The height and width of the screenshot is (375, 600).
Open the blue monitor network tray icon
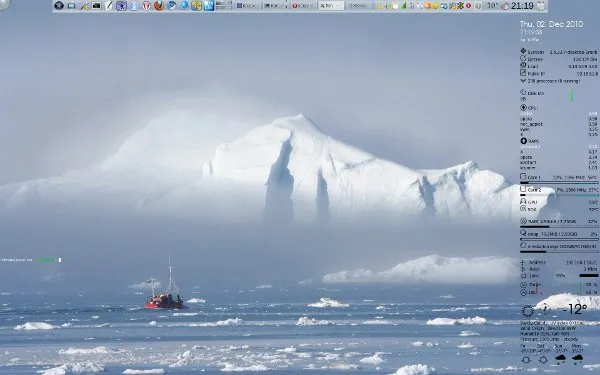point(444,6)
